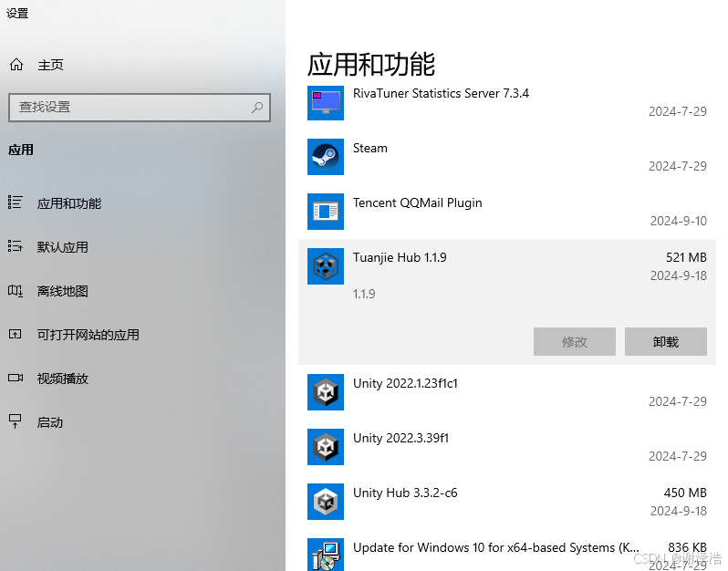
Task: Select the Steam app name
Action: click(x=370, y=148)
